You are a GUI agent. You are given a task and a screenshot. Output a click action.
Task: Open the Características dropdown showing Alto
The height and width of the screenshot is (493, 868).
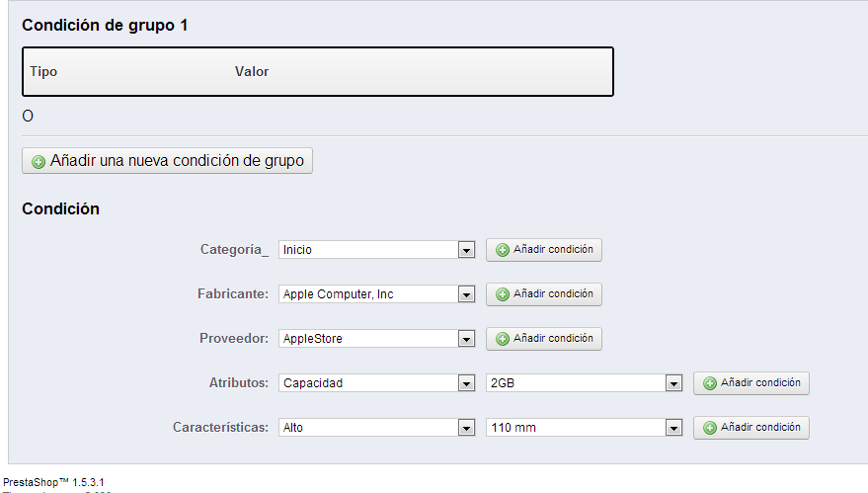pyautogui.click(x=377, y=428)
